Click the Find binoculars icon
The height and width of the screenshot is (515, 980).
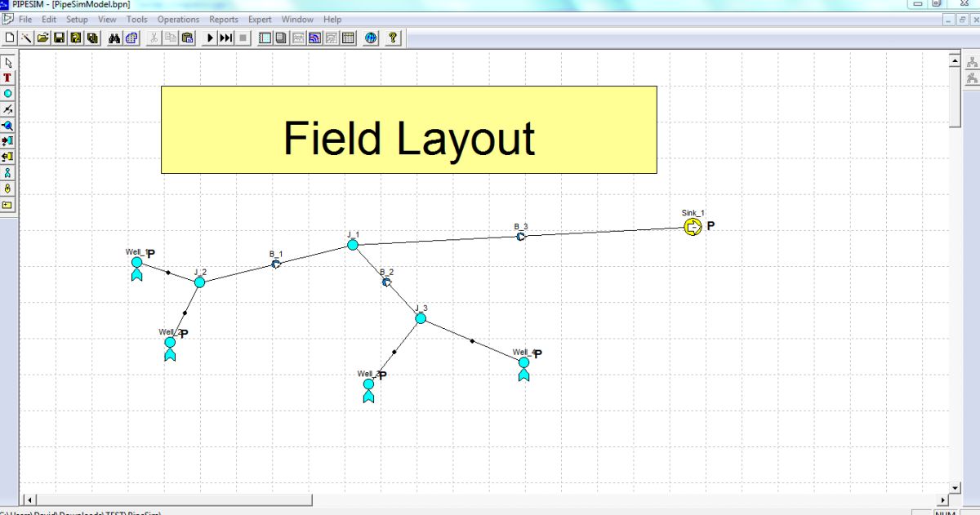[115, 38]
